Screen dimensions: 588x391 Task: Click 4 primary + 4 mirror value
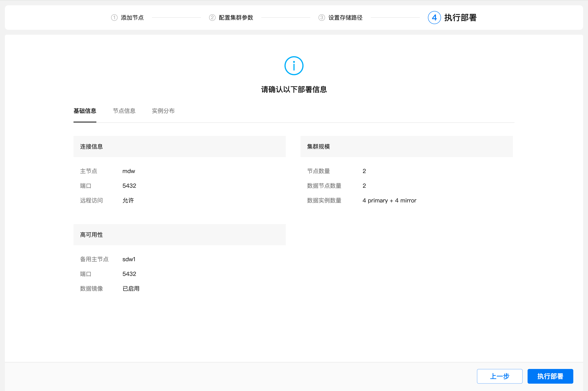point(389,200)
